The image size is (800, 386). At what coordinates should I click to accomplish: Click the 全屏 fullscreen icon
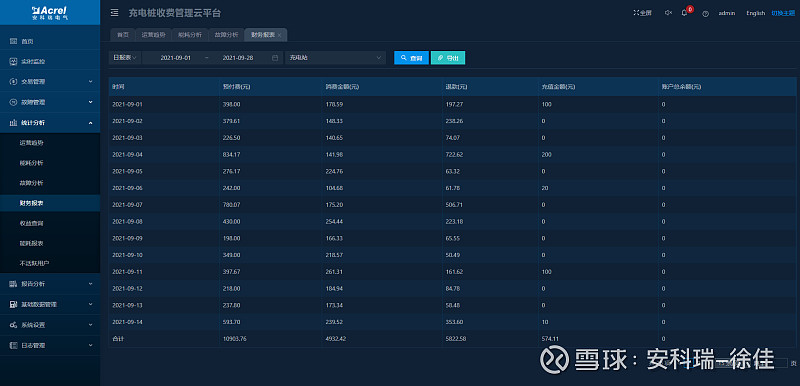pyautogui.click(x=636, y=13)
